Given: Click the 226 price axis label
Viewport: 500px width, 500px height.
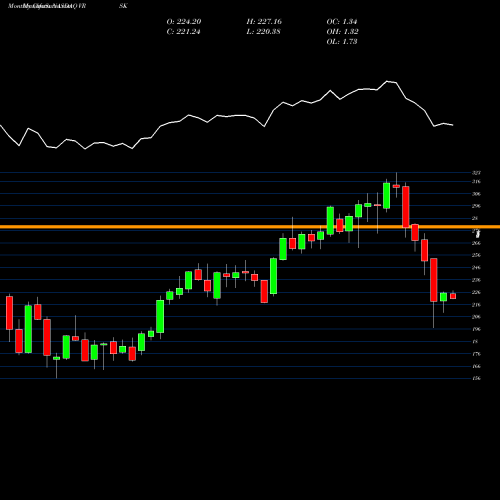Looking at the screenshot, I should pos(476,292).
